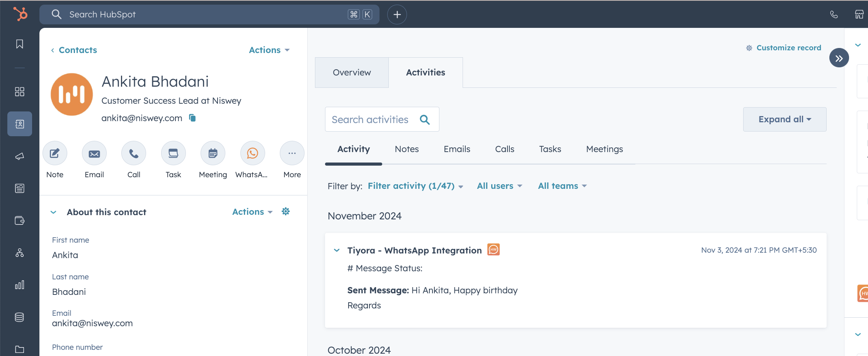Image resolution: width=868 pixels, height=356 pixels.
Task: Open the Marketplace icon in the top bar
Action: point(859,14)
